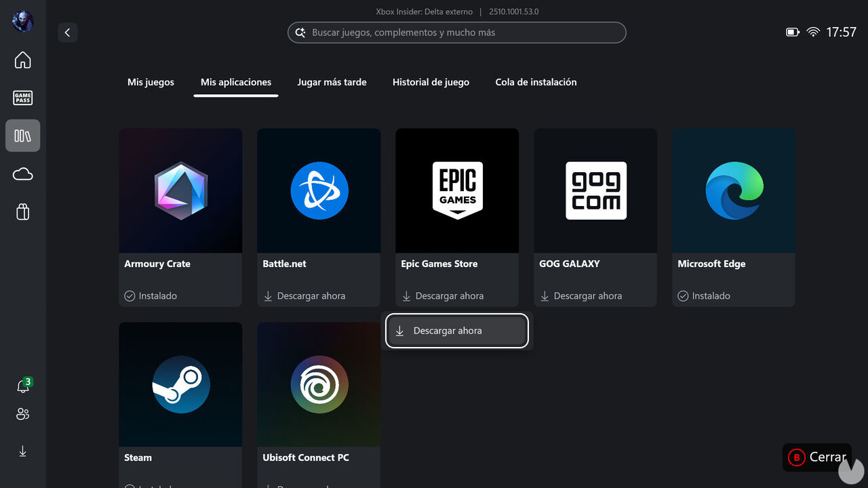Download Battle.net with Descargar ahora
The image size is (868, 488).
coord(304,296)
